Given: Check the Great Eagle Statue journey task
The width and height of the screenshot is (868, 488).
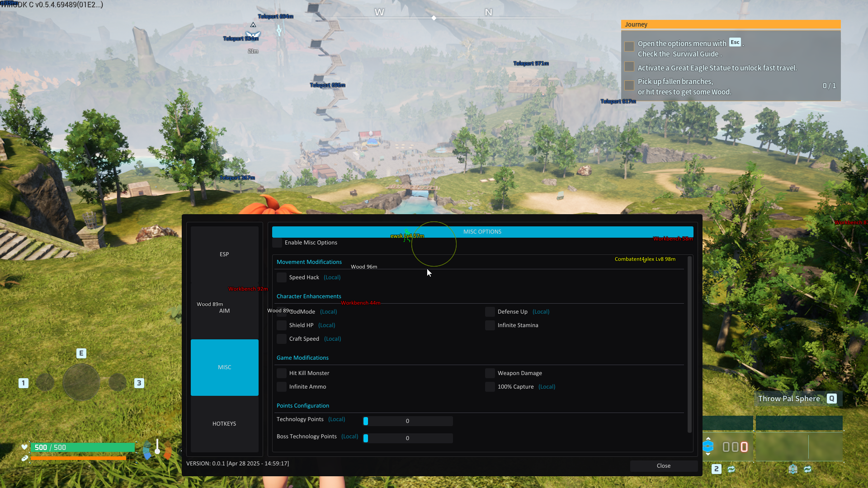Looking at the screenshot, I should point(629,67).
